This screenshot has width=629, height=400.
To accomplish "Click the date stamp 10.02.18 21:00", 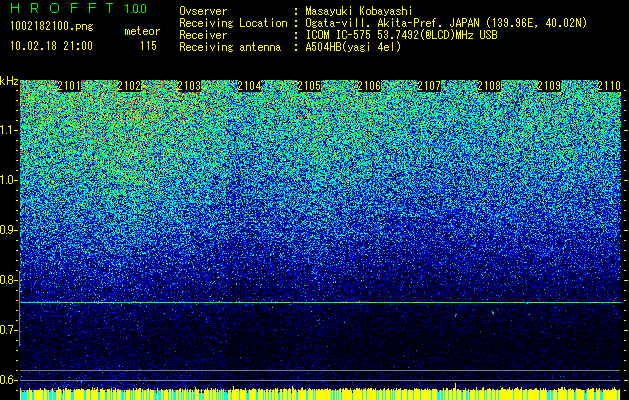I will coord(51,46).
